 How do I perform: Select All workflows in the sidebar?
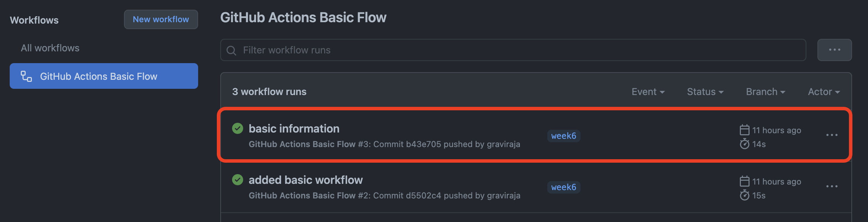[x=50, y=48]
